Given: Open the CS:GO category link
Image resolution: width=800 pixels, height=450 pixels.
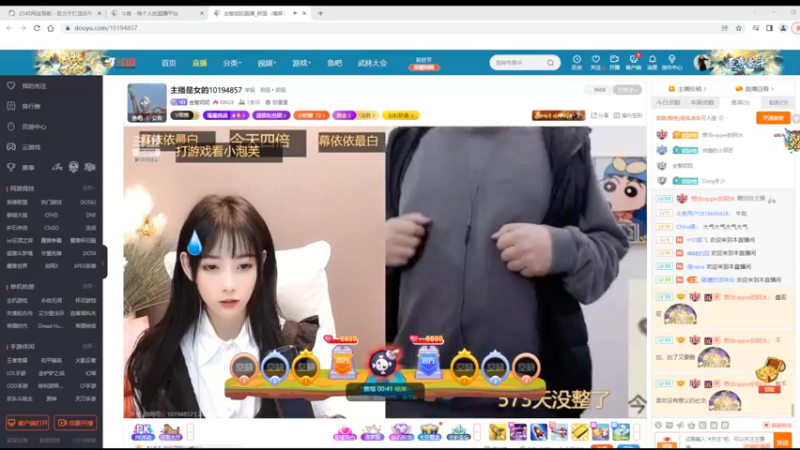Looking at the screenshot, I should pos(51,228).
